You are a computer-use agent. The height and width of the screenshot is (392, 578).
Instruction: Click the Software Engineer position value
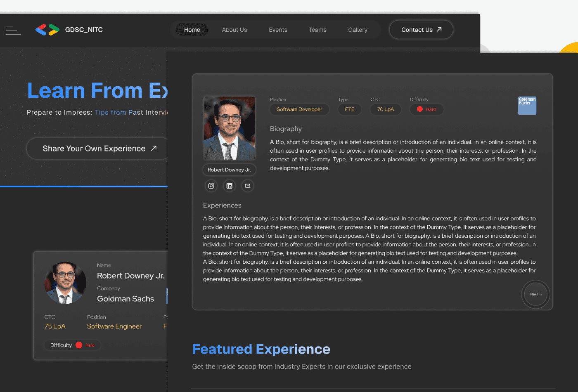click(x=114, y=326)
